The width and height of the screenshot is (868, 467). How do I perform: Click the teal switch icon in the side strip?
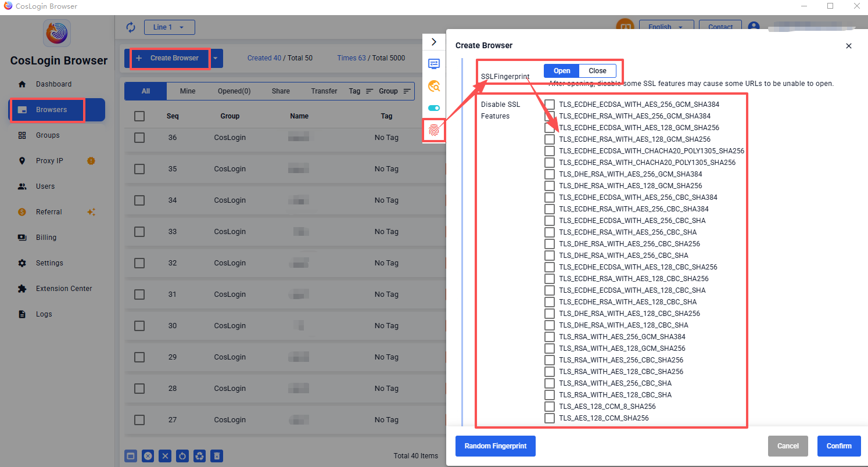point(434,108)
